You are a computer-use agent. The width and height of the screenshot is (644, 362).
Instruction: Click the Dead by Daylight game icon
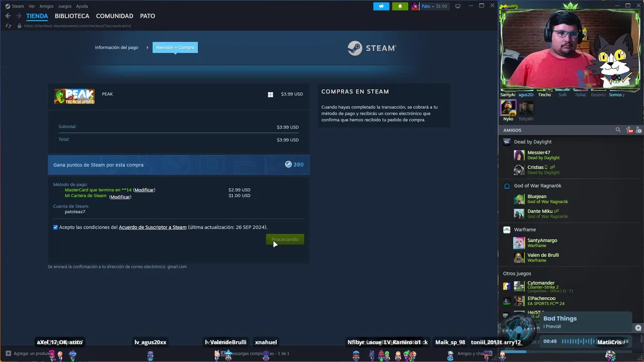click(507, 142)
